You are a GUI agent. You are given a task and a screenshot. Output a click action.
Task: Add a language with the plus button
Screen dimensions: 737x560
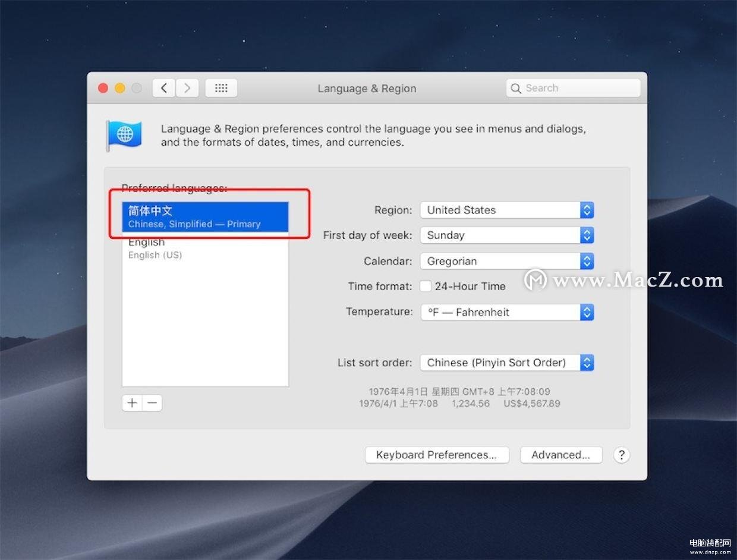coord(132,403)
